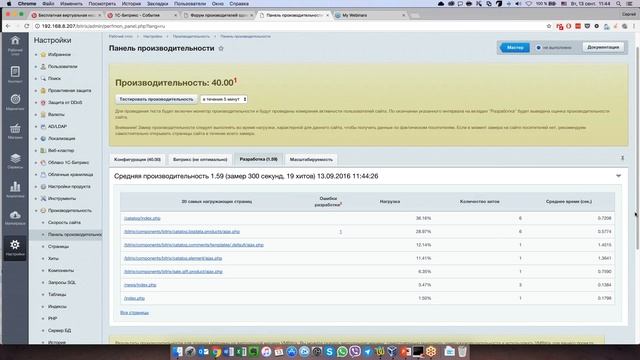Add page to favorites with star icon
The height and width of the screenshot is (360, 640).
coord(221,48)
